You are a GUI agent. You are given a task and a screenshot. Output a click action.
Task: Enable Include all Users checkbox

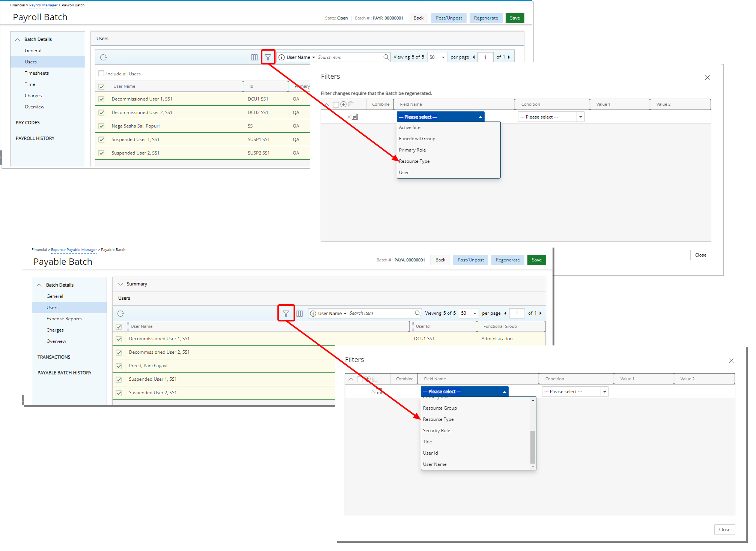[x=101, y=74]
